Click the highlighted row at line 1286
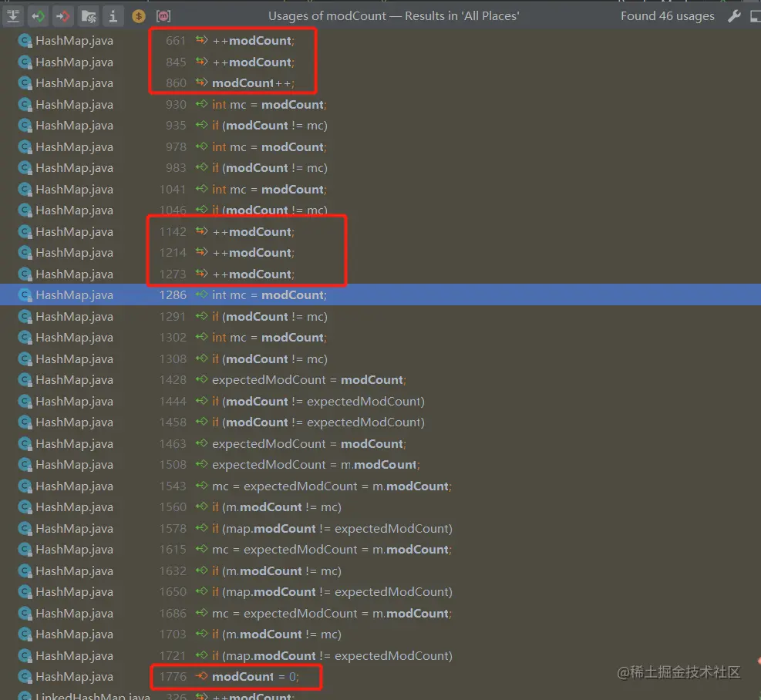 (x=381, y=295)
